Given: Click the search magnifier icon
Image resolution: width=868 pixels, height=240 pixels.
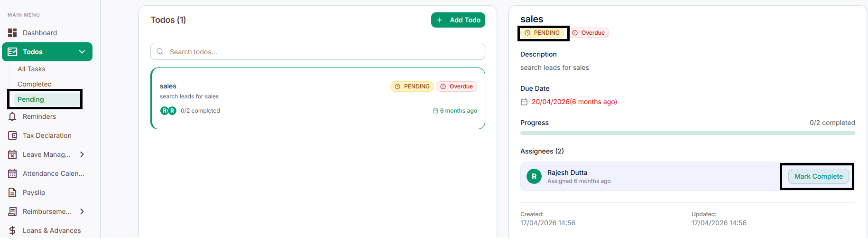Looking at the screenshot, I should coord(160,51).
